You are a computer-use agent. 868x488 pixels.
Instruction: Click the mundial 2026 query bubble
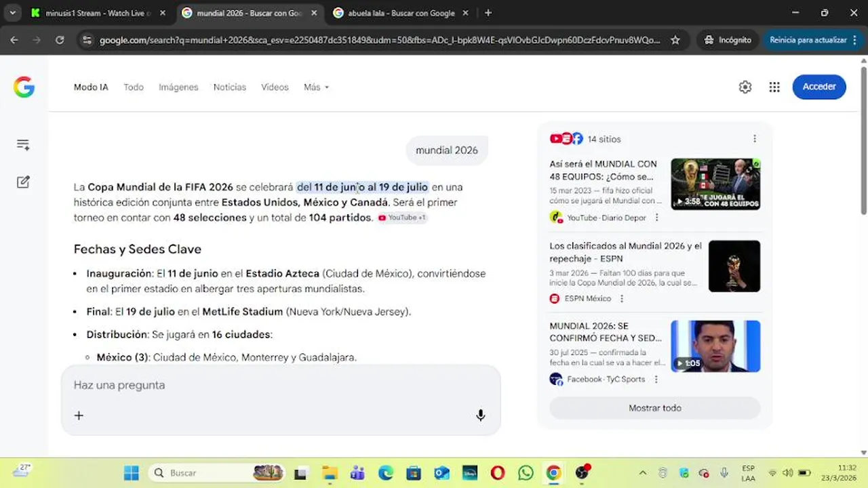click(x=447, y=150)
